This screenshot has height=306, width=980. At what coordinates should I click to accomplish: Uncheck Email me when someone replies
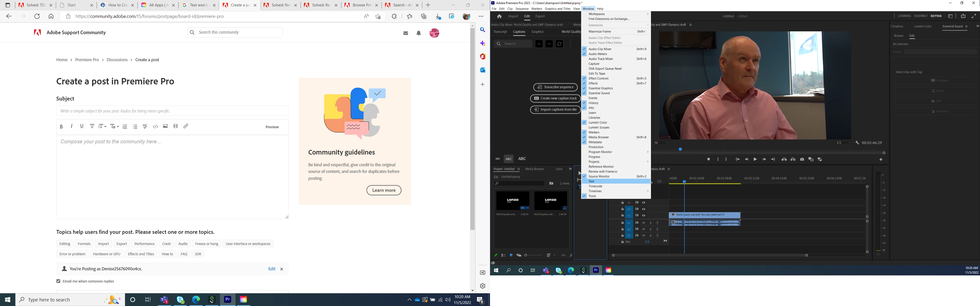tap(58, 281)
